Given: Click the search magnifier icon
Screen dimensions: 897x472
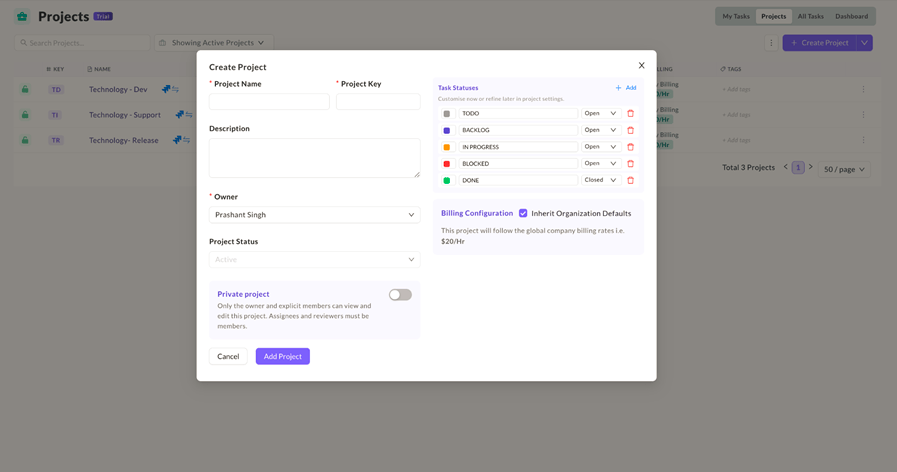Looking at the screenshot, I should pos(23,43).
